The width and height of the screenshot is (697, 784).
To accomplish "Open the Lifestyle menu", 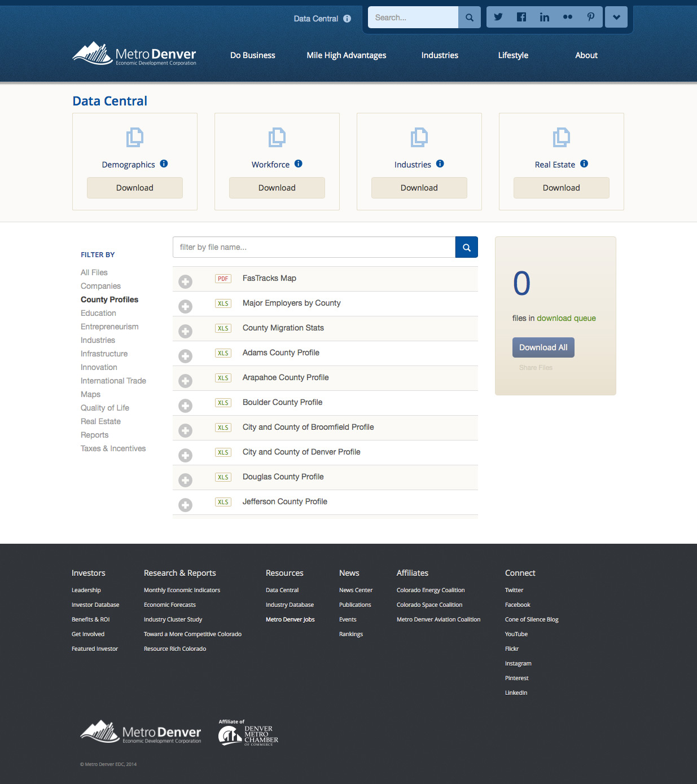I will point(513,55).
